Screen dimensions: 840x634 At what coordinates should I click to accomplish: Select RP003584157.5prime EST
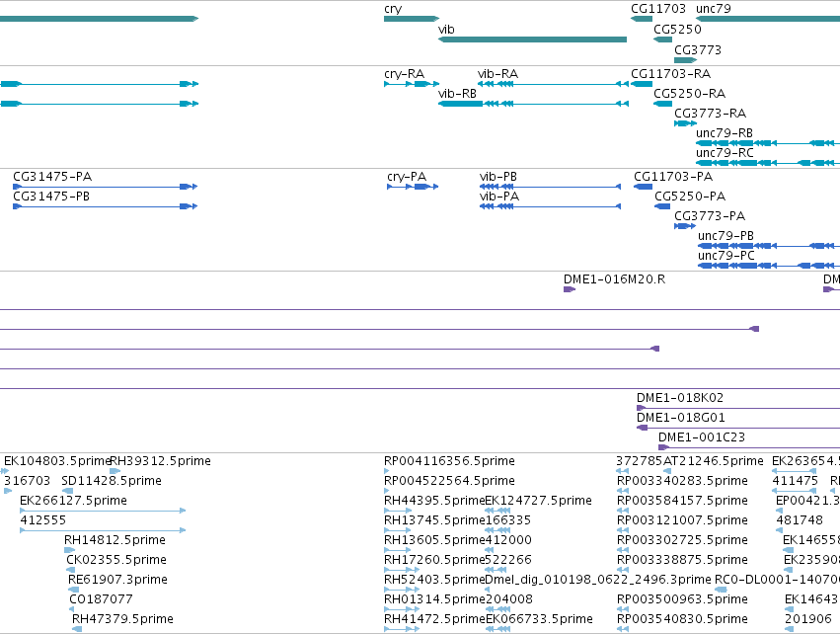623,511
